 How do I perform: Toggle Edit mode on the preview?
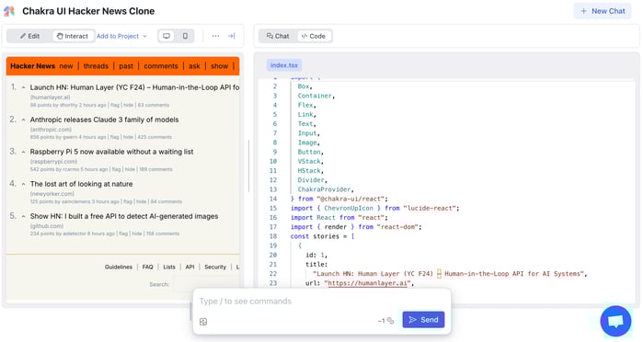[x=30, y=36]
